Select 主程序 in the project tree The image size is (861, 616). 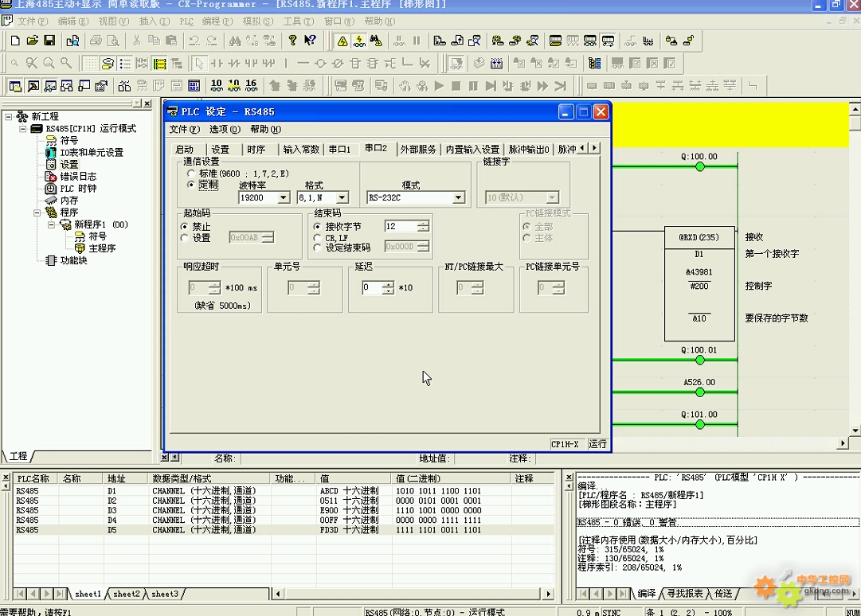tap(102, 248)
